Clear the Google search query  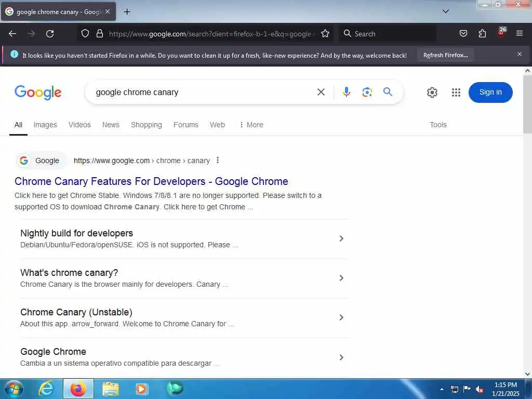(x=321, y=92)
